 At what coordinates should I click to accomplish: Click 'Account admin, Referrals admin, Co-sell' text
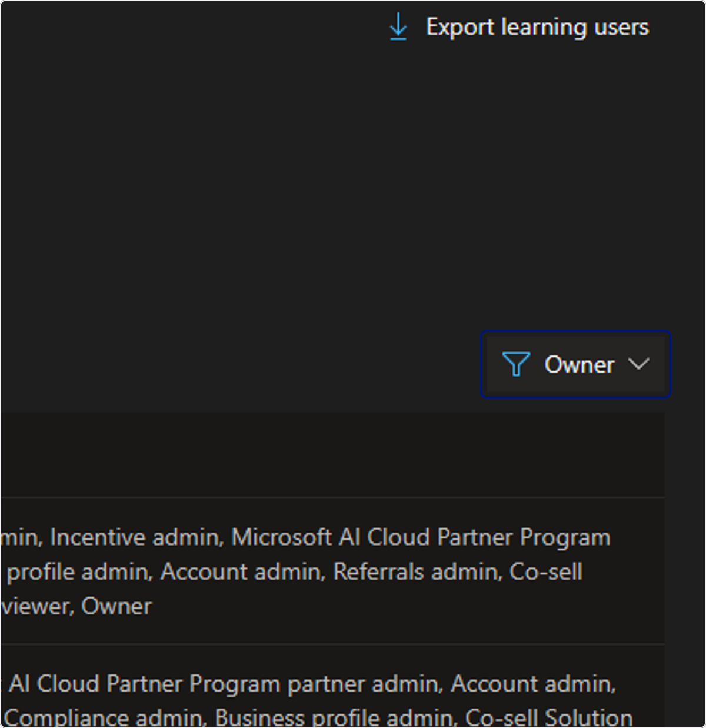tap(371, 571)
